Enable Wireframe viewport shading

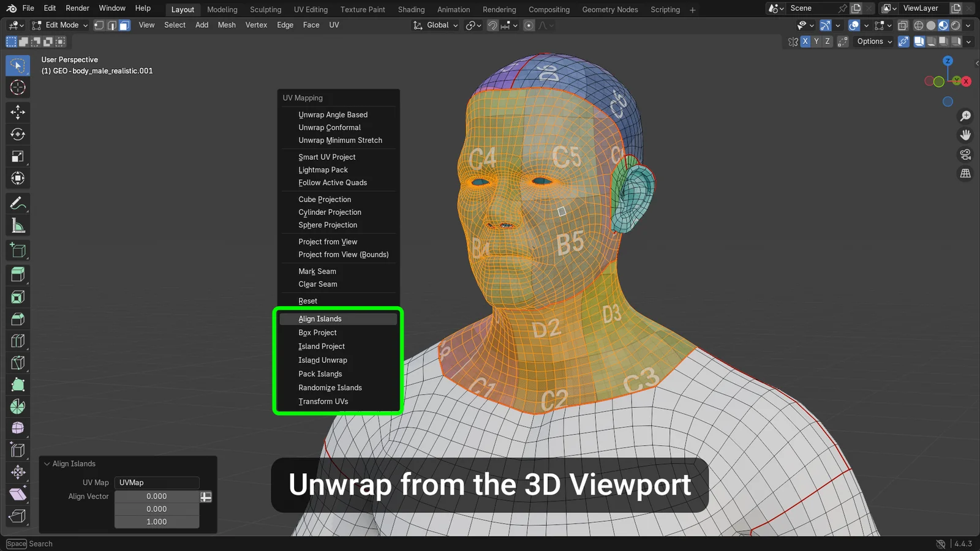[x=918, y=25]
